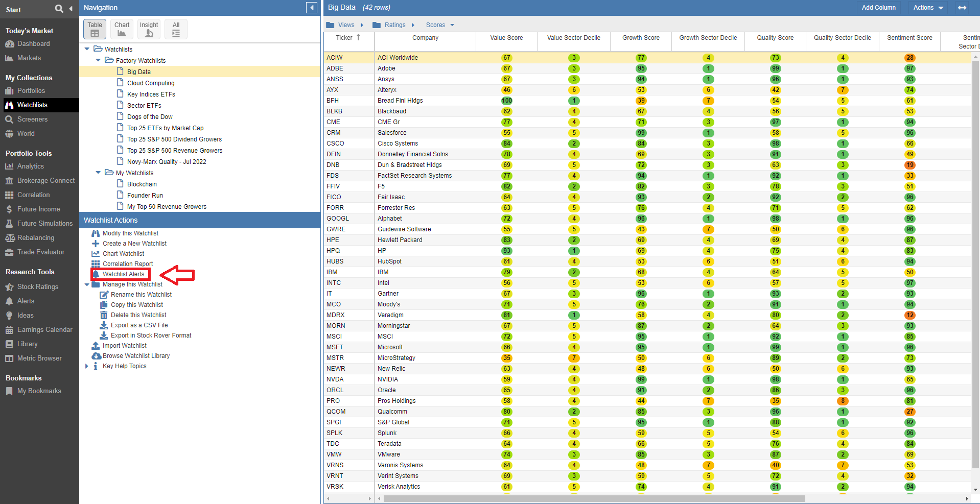
Task: Click Import Watchlist action
Action: (x=124, y=346)
